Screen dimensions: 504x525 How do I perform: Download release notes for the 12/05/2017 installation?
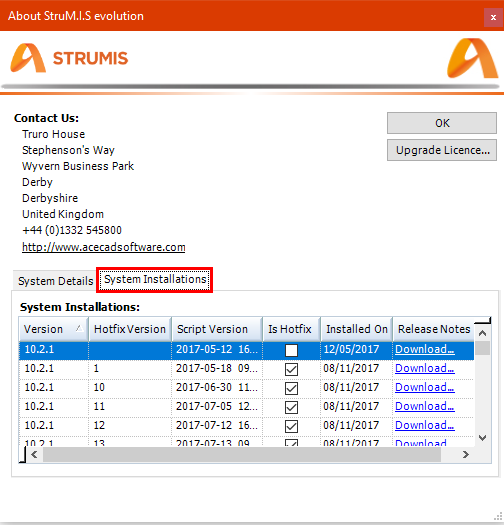tap(425, 349)
